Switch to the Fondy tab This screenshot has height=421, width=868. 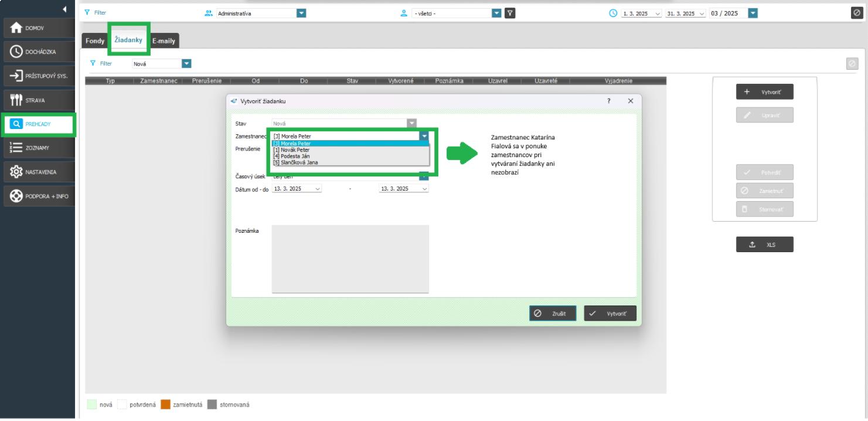click(95, 41)
